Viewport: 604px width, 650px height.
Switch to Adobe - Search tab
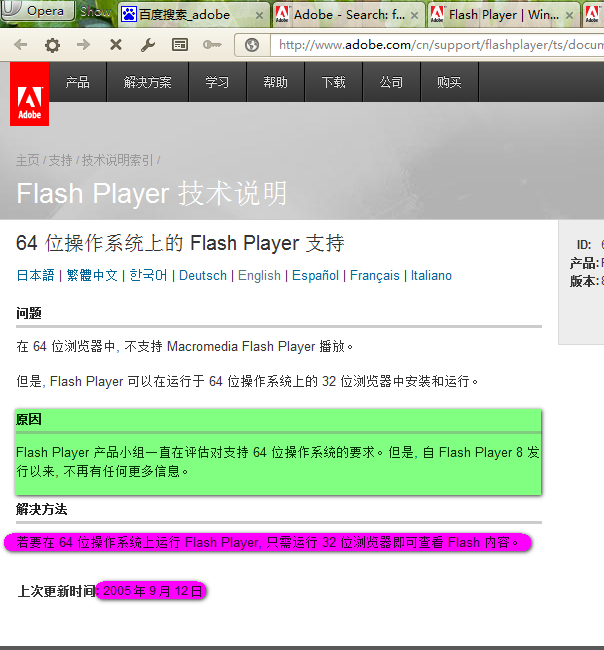[348, 15]
